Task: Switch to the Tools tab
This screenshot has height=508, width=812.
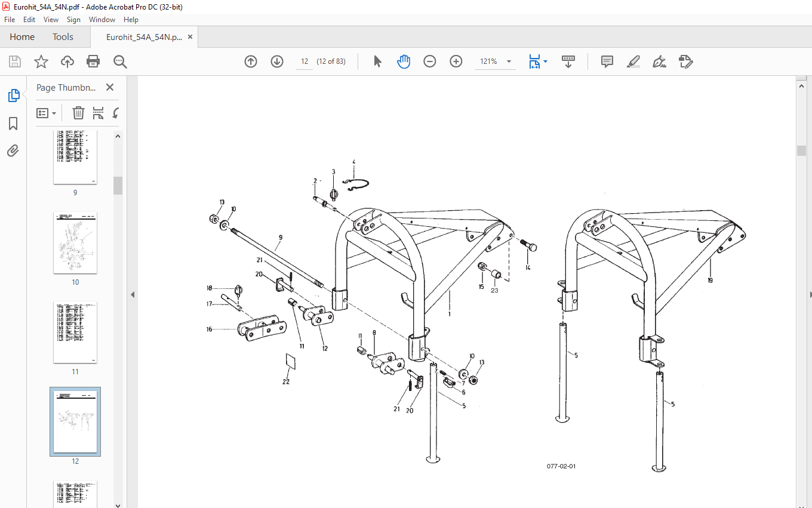Action: tap(63, 37)
